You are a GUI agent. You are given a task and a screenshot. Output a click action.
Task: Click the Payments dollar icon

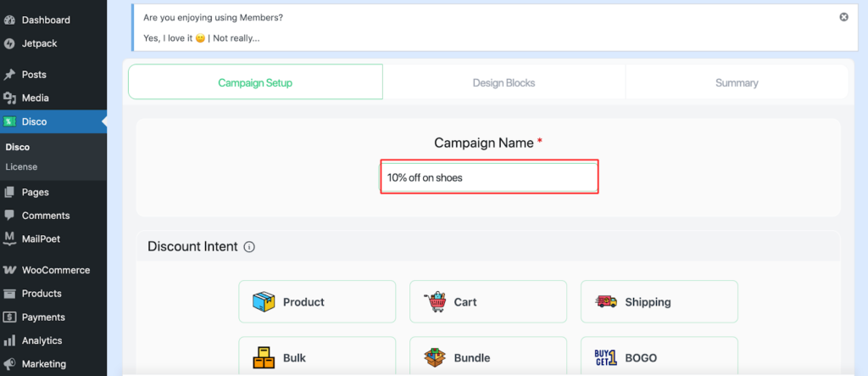(x=9, y=317)
